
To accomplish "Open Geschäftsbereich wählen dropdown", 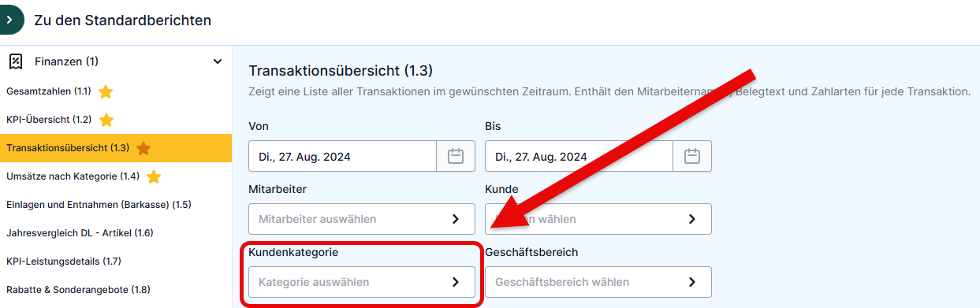I will coord(598,282).
